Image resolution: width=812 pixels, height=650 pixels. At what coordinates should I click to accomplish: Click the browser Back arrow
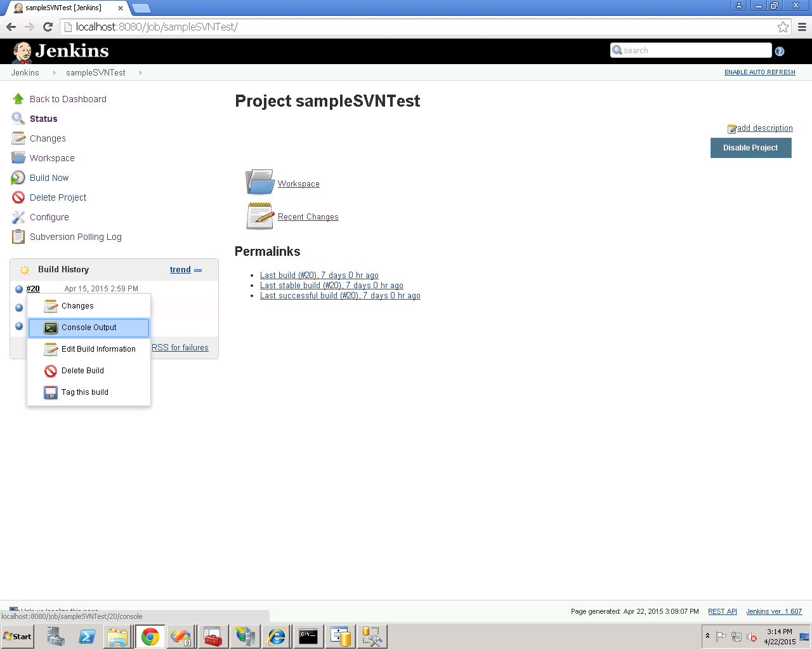point(11,27)
